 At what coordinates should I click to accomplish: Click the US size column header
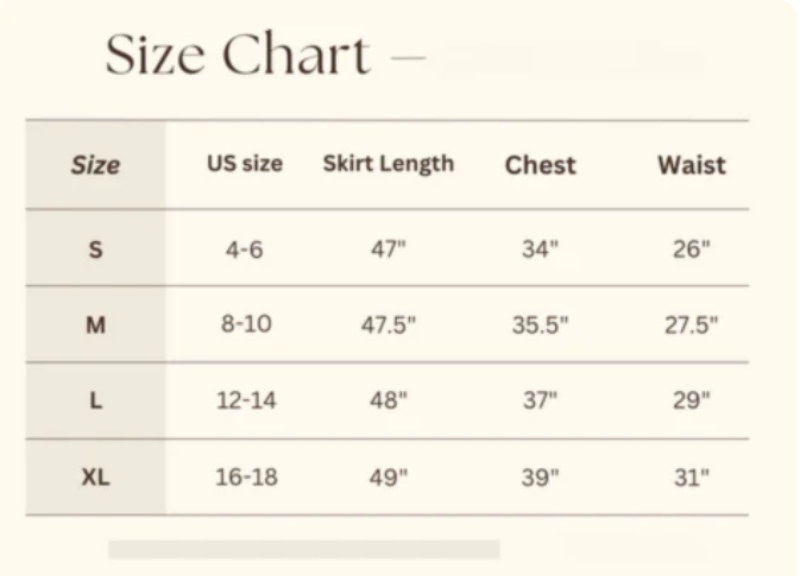tap(245, 163)
